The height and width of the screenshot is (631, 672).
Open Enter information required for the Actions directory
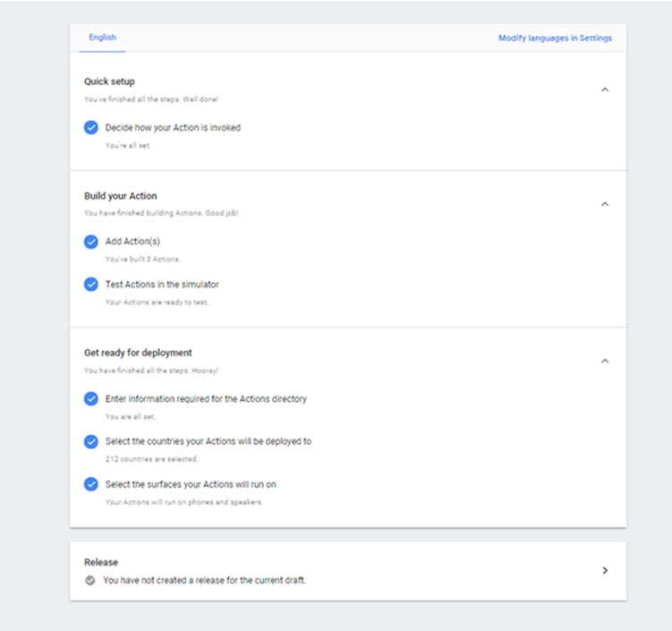pyautogui.click(x=206, y=399)
